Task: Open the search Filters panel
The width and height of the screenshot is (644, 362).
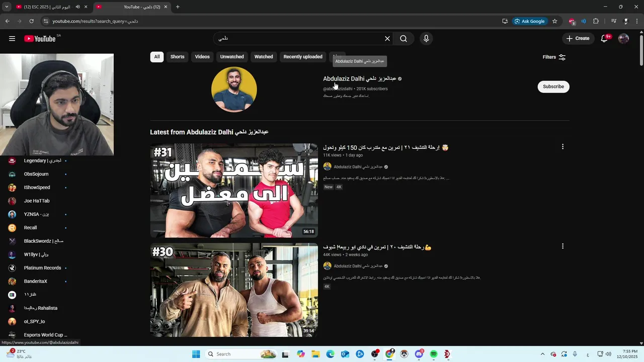Action: pos(554,57)
